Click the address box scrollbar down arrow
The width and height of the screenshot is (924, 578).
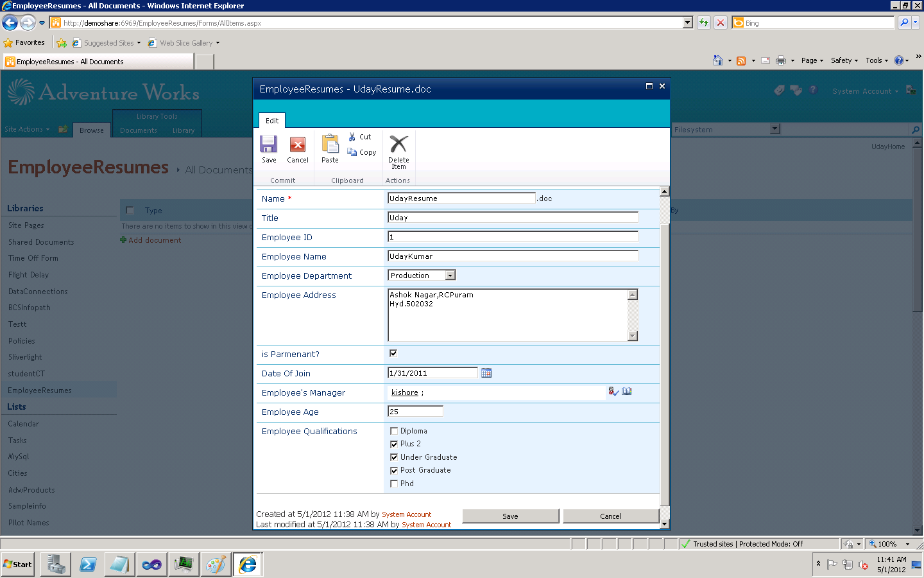click(x=633, y=336)
